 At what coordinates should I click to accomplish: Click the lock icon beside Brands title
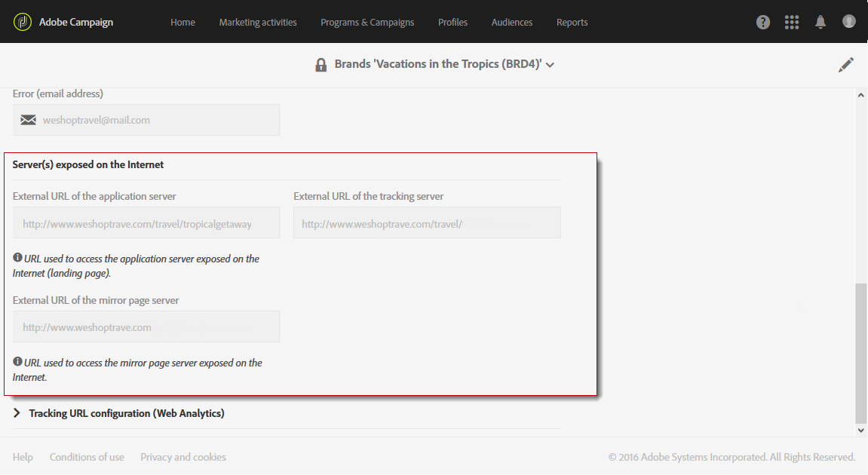point(321,65)
